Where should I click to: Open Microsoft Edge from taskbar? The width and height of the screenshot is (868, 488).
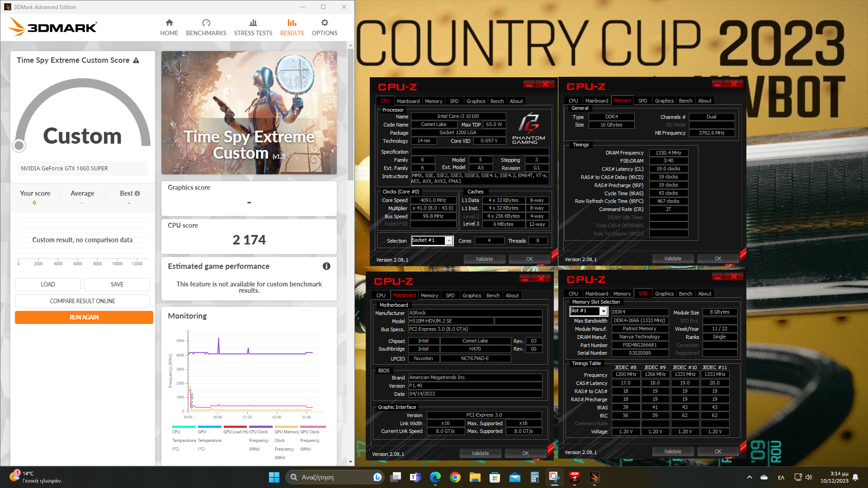pyautogui.click(x=435, y=477)
